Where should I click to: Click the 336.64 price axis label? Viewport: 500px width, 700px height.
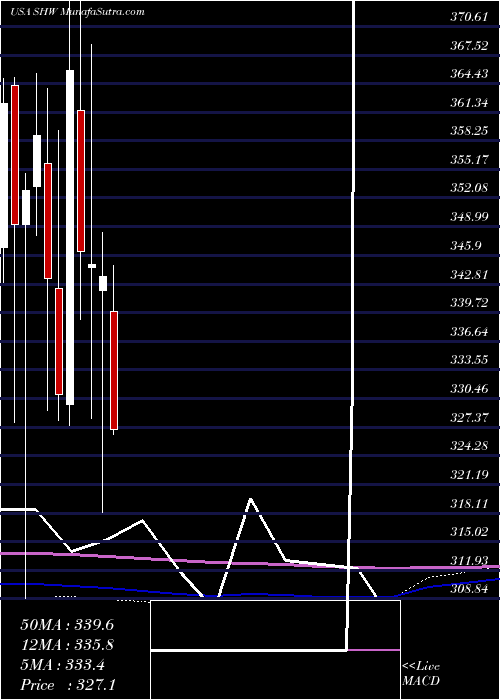click(x=470, y=332)
